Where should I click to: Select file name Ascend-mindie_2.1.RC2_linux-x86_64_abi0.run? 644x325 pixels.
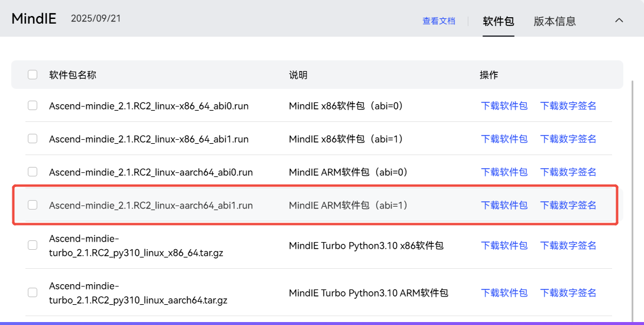click(x=148, y=106)
